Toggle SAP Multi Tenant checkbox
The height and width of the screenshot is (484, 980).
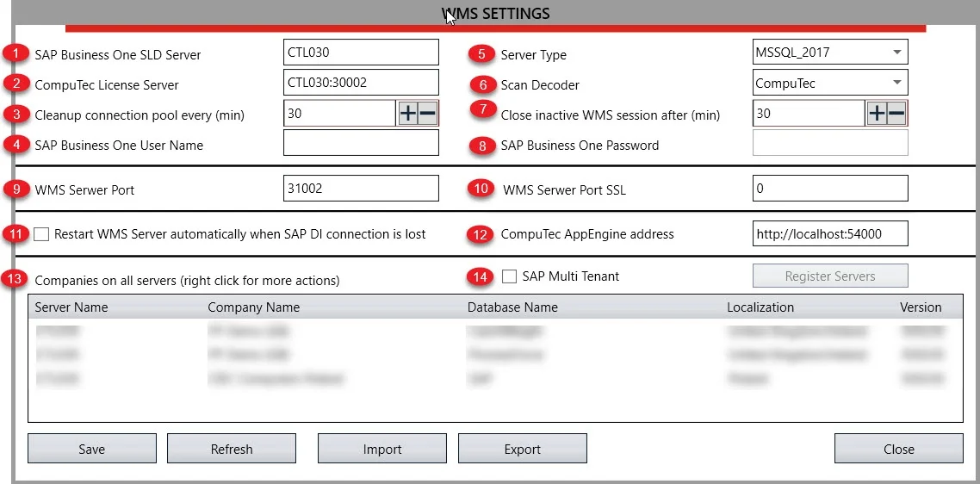click(509, 276)
